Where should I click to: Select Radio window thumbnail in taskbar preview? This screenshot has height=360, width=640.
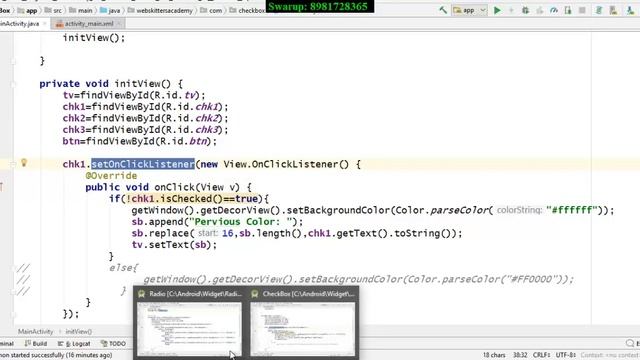coord(189,329)
